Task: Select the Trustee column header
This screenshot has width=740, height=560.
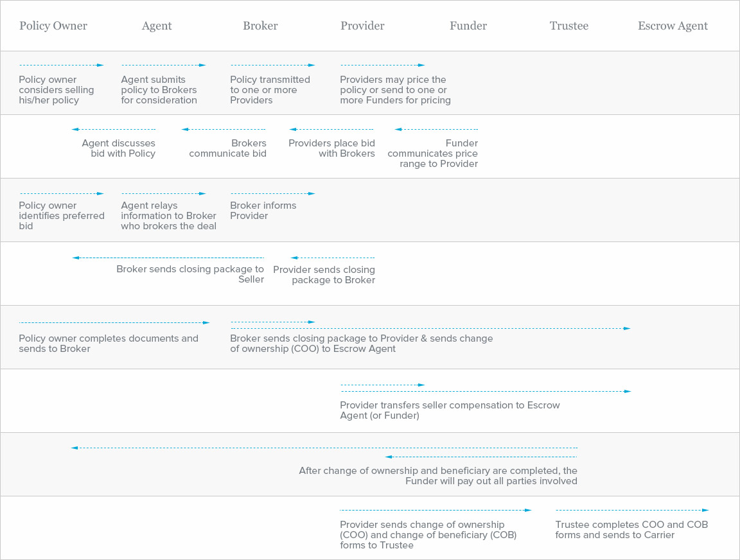Action: coord(569,26)
